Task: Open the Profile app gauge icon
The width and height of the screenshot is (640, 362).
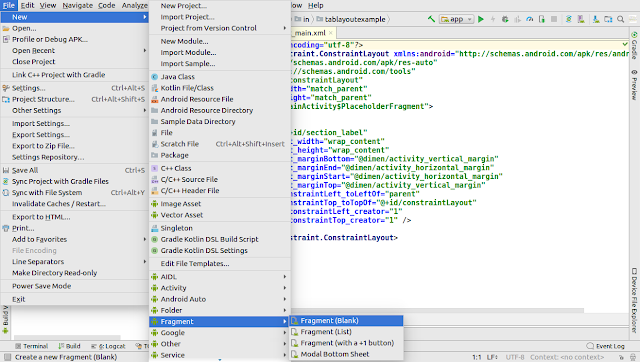Action: click(530, 19)
